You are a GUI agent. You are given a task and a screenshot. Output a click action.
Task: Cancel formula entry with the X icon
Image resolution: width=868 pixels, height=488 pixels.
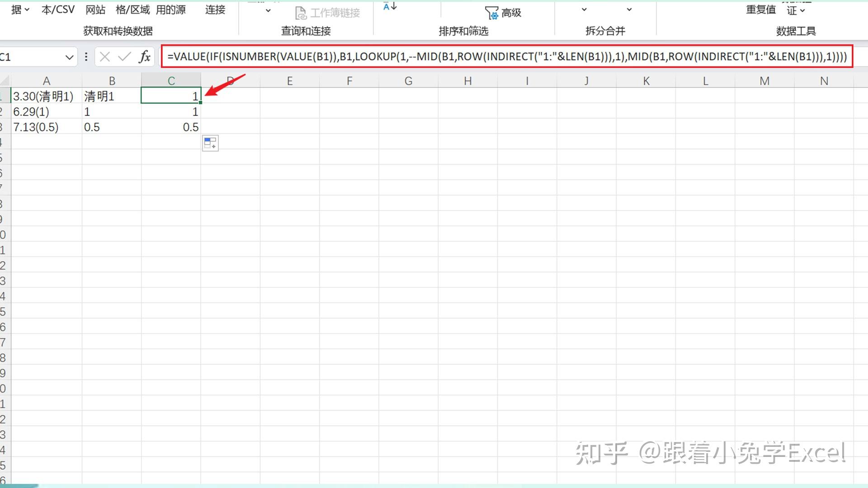[x=105, y=57]
